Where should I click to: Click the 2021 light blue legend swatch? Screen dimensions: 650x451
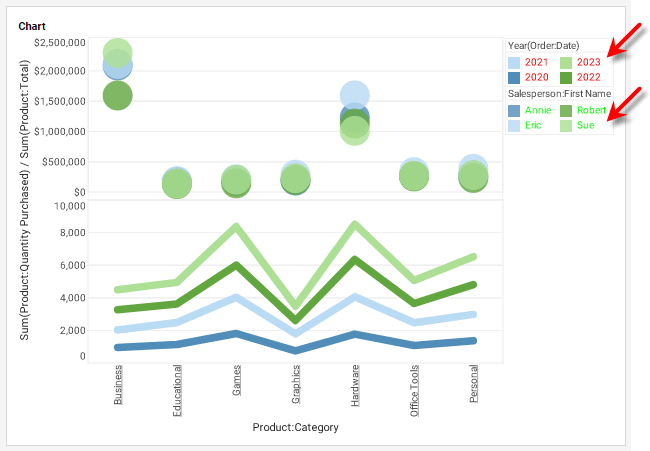[x=514, y=62]
